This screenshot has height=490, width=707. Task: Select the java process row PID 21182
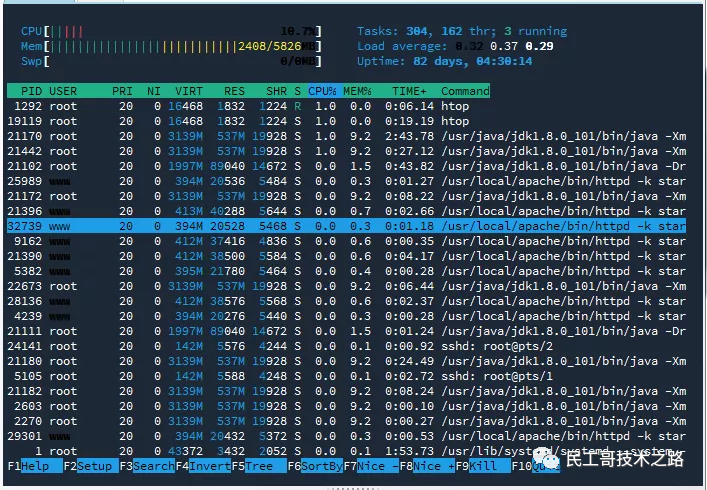[346, 391]
